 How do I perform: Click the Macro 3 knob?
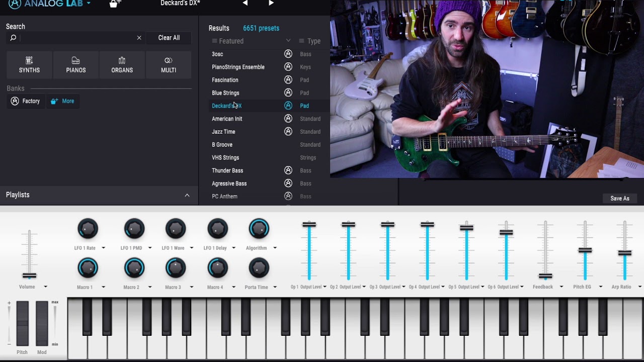pos(176,268)
